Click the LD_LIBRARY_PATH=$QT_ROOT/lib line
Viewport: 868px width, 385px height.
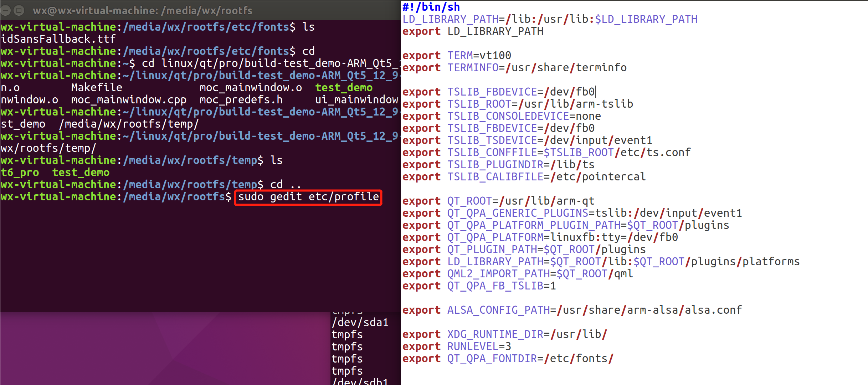601,262
